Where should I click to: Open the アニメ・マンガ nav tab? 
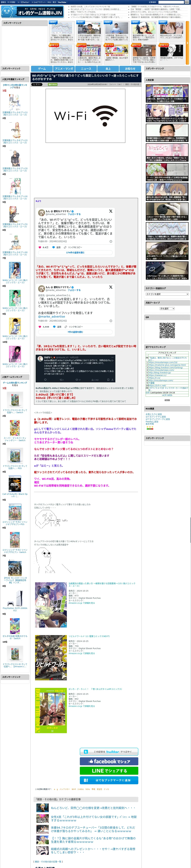click(64, 68)
